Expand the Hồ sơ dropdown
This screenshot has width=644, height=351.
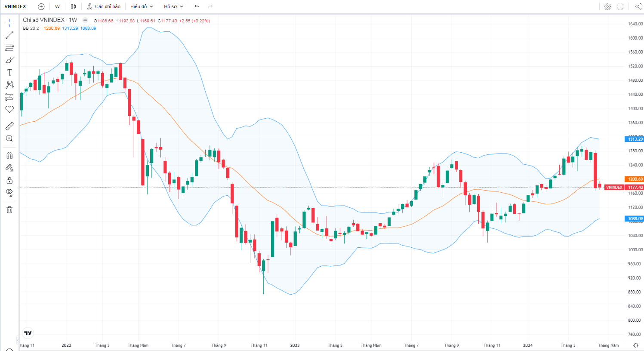tap(173, 6)
